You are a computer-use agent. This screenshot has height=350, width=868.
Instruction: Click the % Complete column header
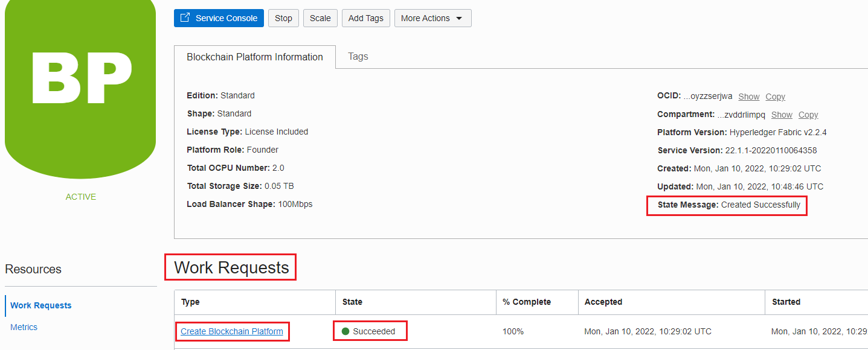coord(526,302)
